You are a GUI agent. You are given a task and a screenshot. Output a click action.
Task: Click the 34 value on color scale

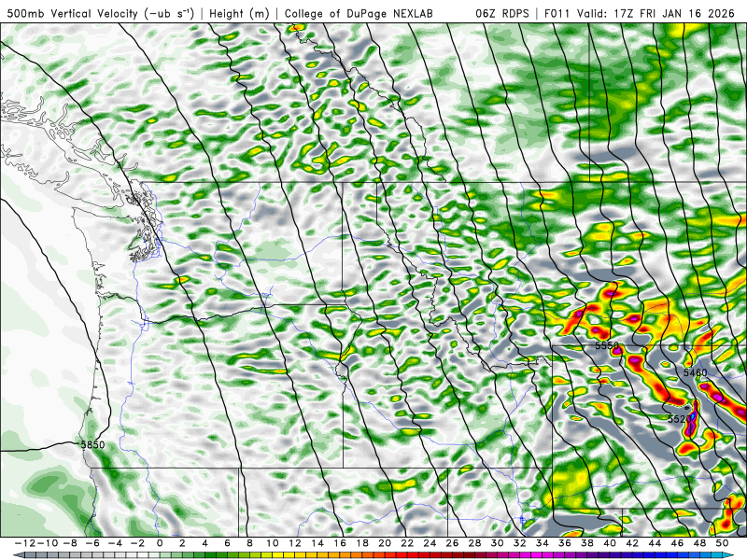(543, 543)
